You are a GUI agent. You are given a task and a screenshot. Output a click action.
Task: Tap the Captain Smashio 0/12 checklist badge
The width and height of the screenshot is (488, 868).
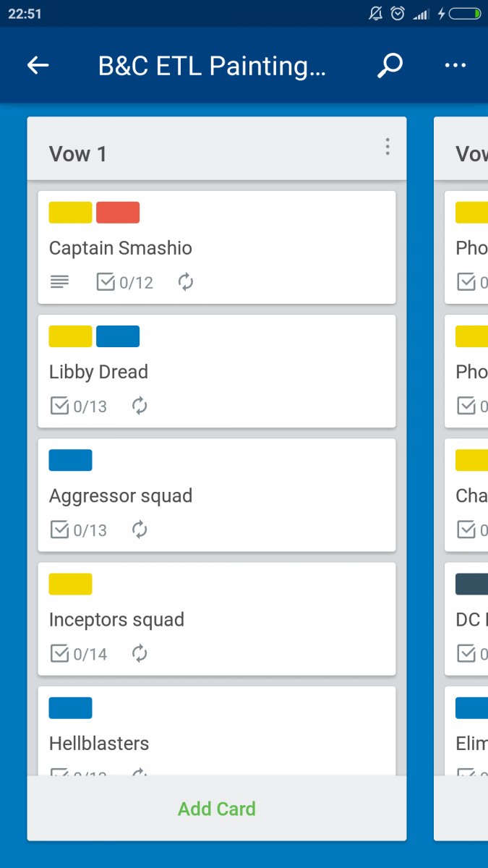coord(125,282)
